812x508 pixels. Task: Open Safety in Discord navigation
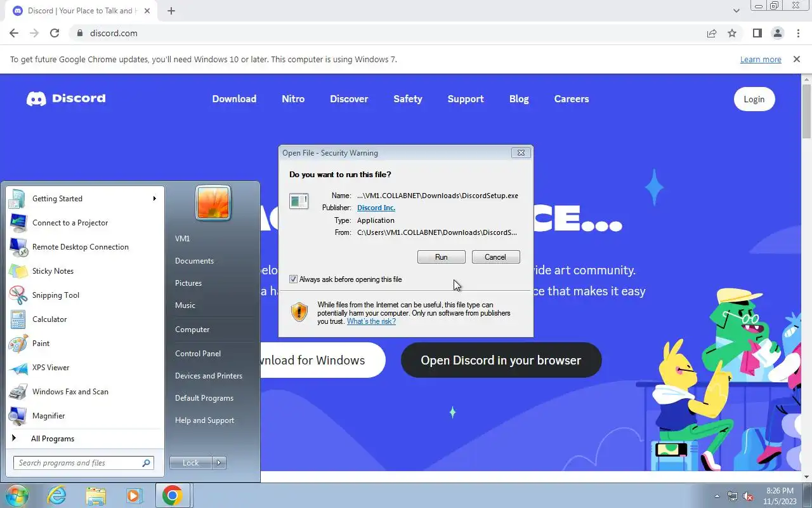coord(407,99)
